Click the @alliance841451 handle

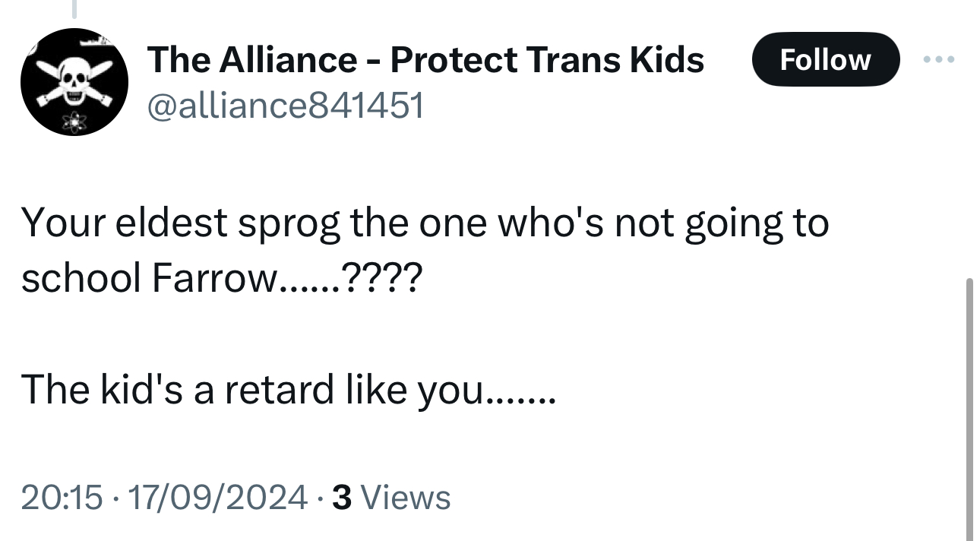[x=284, y=107]
